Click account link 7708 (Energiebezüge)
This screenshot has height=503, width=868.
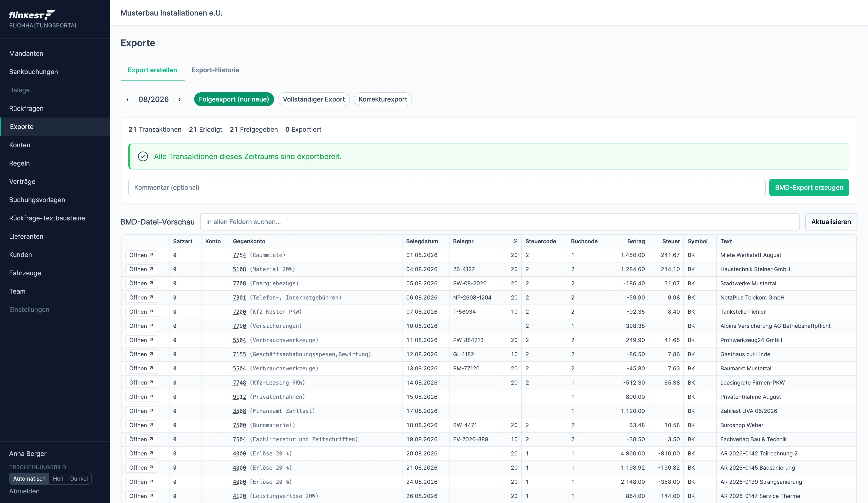(239, 283)
